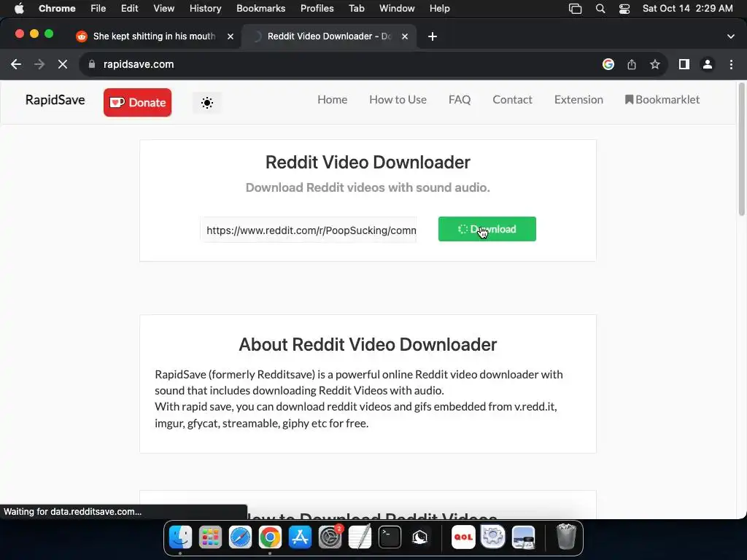Click 'About Reddit Video Downloader' heading
This screenshot has width=747, height=560.
[368, 344]
